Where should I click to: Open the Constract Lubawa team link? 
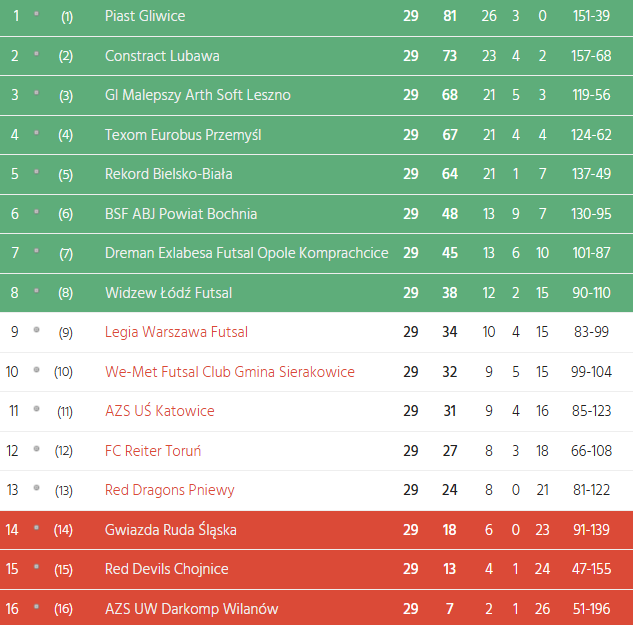point(162,56)
